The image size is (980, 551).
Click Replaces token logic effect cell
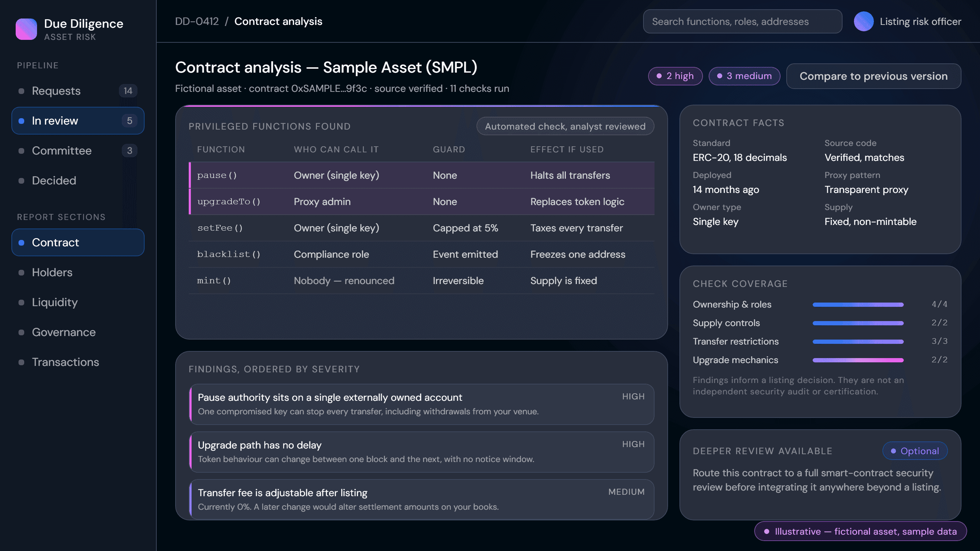coord(577,201)
